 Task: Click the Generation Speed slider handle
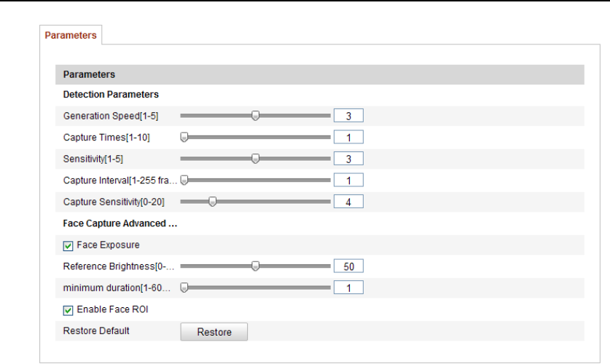point(255,115)
